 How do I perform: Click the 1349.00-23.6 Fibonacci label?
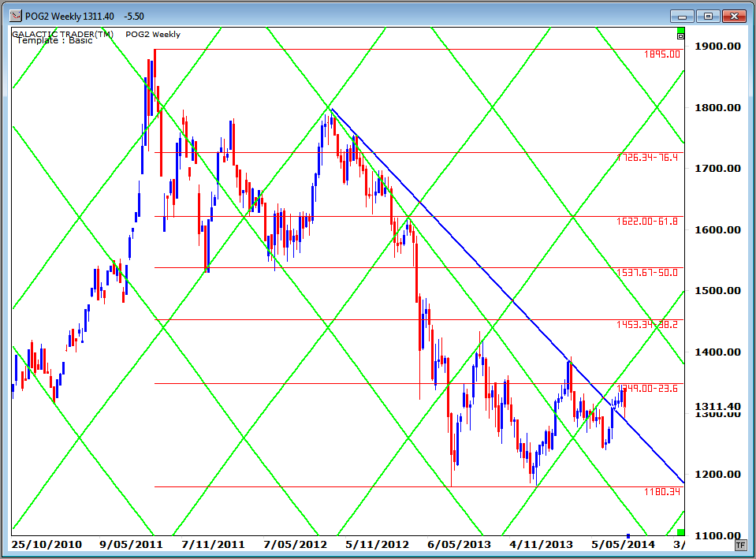647,388
